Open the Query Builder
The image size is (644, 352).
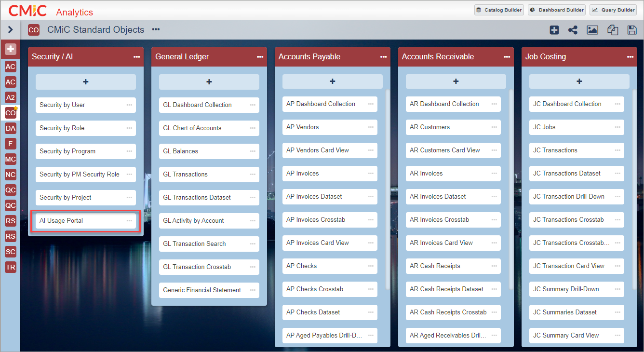tap(613, 10)
